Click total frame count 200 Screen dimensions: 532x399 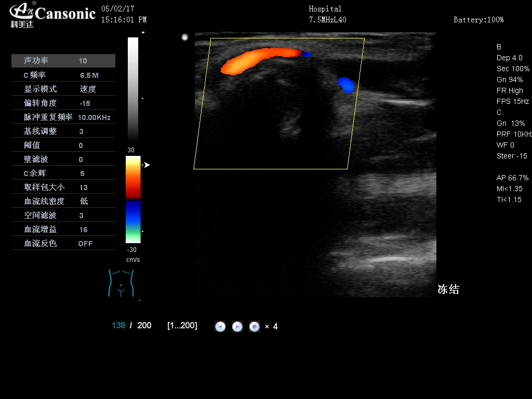click(144, 325)
